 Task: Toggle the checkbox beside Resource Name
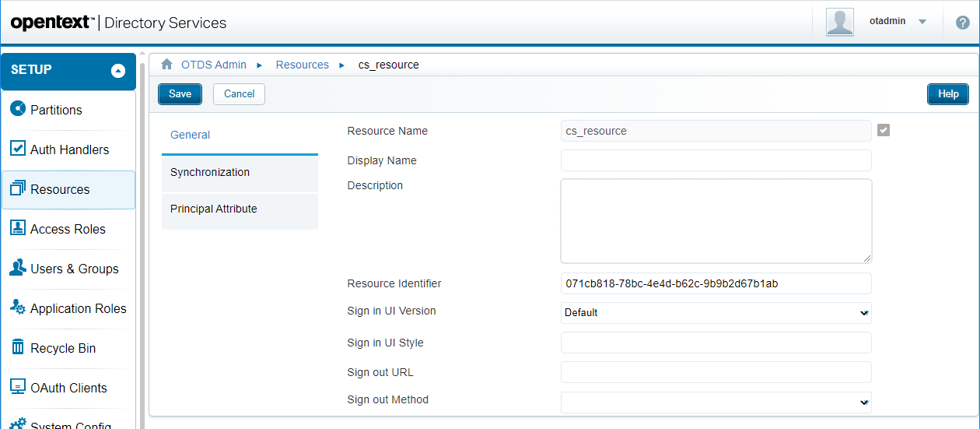click(883, 130)
